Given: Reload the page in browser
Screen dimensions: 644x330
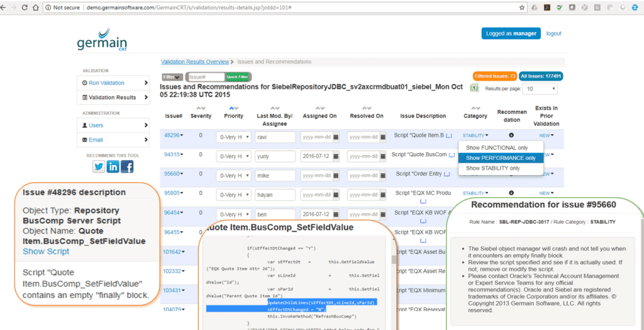Looking at the screenshot, I should click(25, 8).
